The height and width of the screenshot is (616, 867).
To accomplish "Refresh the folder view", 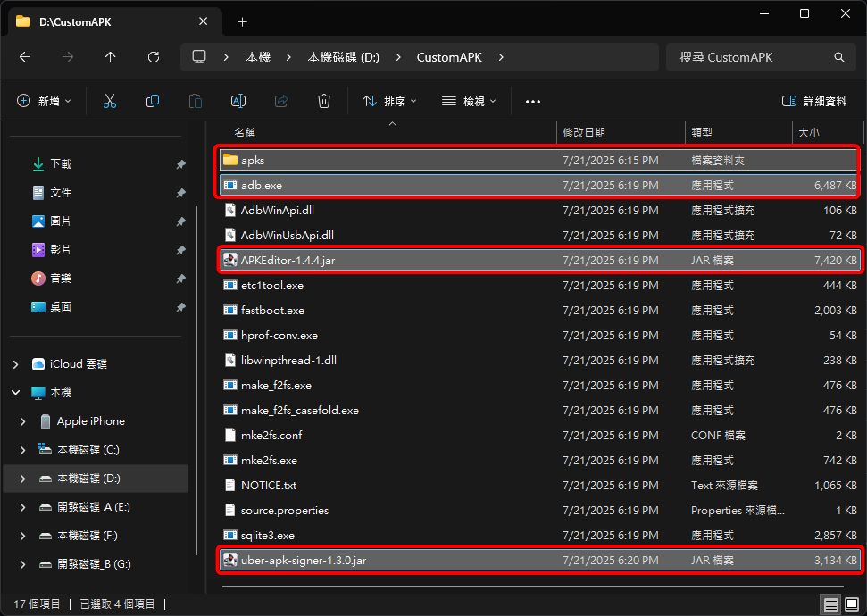I will 153,56.
